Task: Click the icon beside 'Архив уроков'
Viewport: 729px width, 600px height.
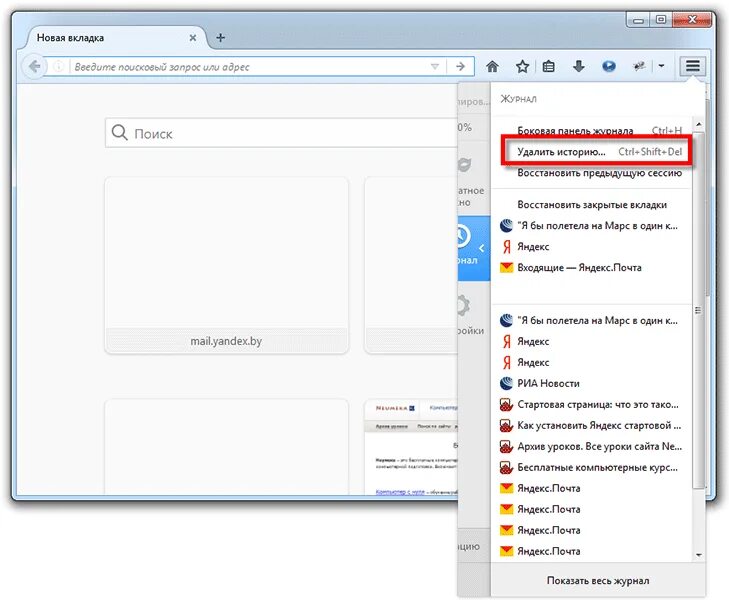Action: tap(506, 446)
